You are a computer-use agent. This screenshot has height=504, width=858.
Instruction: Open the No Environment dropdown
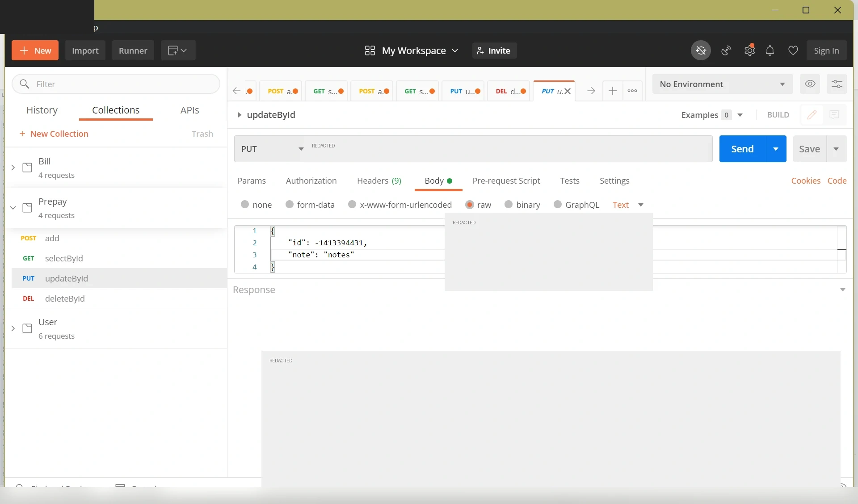pyautogui.click(x=723, y=84)
